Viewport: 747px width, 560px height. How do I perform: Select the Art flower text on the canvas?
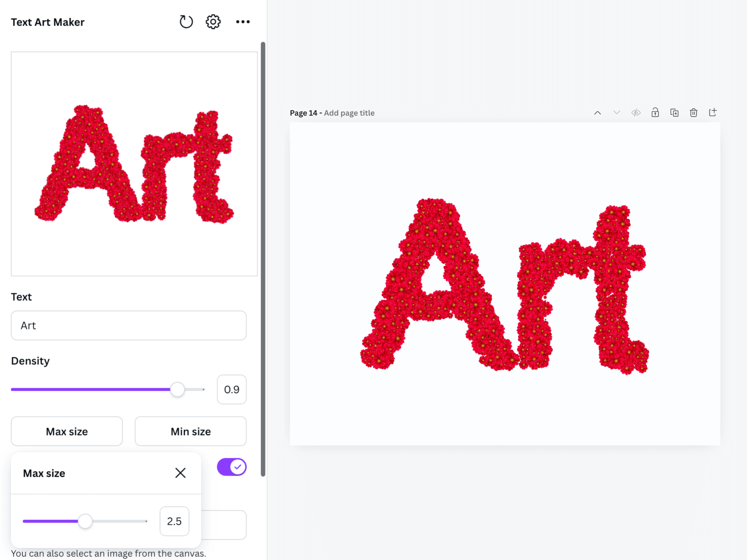tap(505, 286)
